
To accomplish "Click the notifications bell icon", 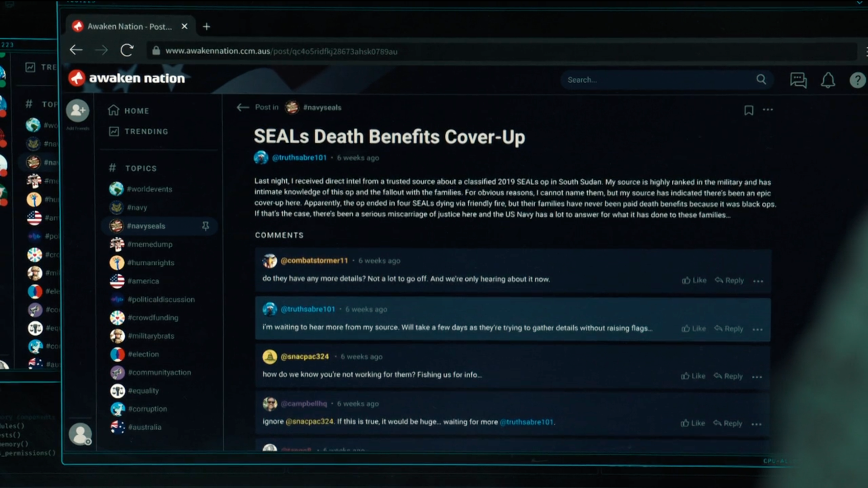I will (x=828, y=80).
